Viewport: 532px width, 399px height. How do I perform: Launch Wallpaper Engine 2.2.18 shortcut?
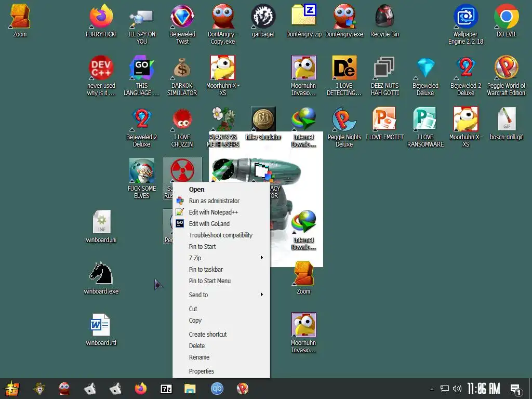(x=465, y=24)
